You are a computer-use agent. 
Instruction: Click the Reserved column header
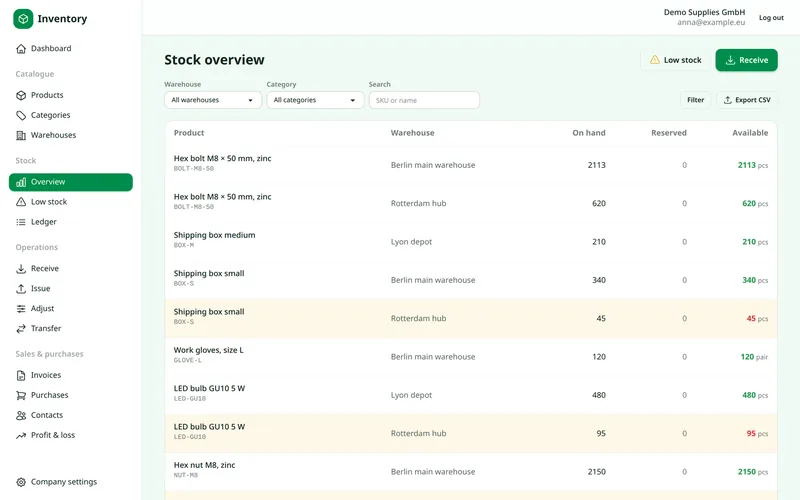[669, 133]
